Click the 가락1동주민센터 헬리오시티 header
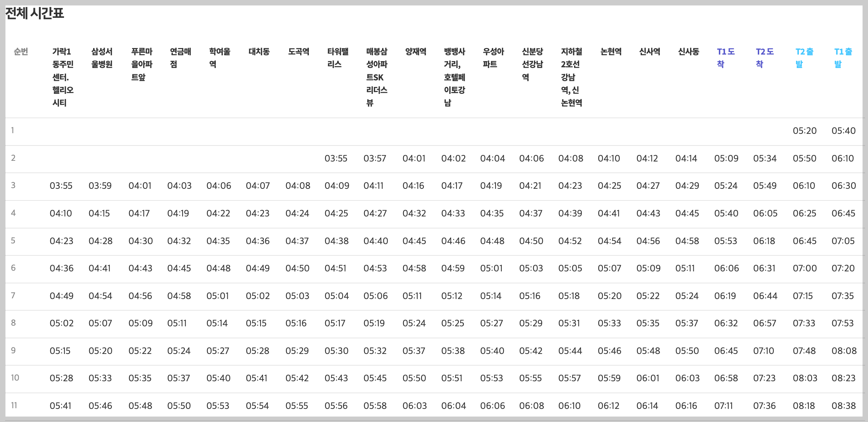 click(x=63, y=77)
